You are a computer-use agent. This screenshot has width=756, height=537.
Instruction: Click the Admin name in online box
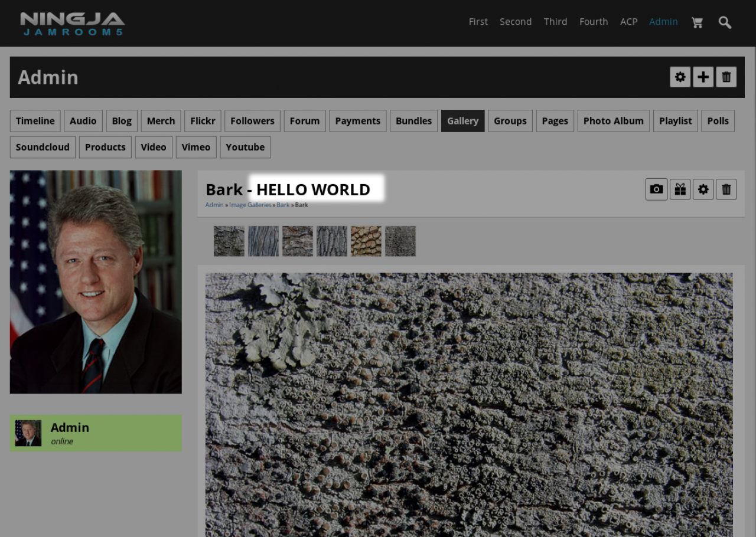[x=70, y=427]
